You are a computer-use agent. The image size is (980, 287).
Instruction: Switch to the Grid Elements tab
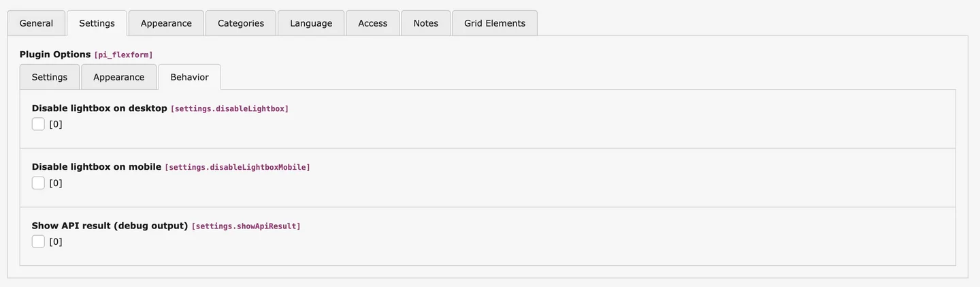click(x=495, y=23)
